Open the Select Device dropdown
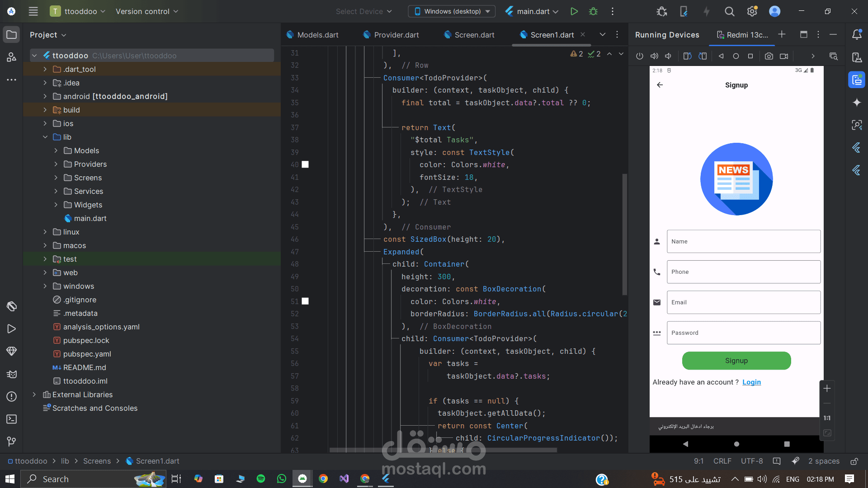The width and height of the screenshot is (868, 488). 364,11
